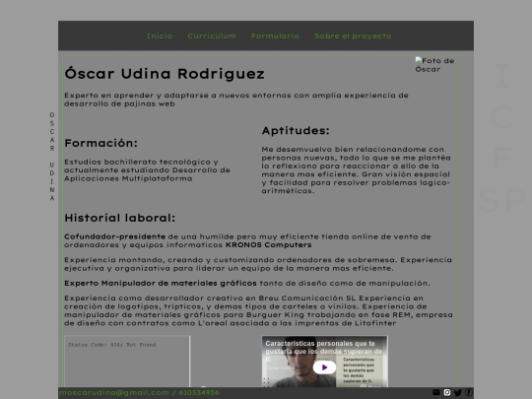532x399 pixels.
Task: Play the embedded video about características personales
Action: pos(324,367)
